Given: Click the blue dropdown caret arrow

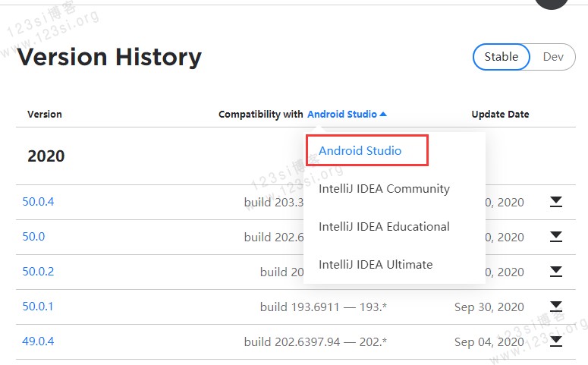Looking at the screenshot, I should tap(383, 115).
